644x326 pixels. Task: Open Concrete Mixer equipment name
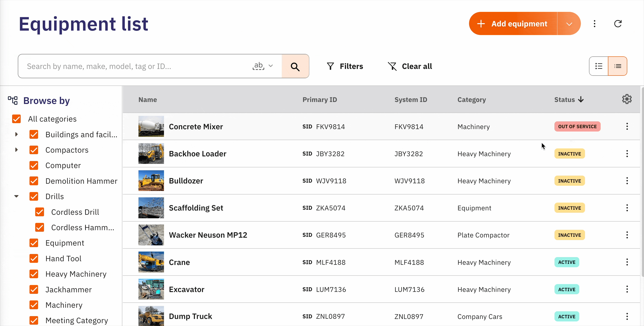point(196,127)
